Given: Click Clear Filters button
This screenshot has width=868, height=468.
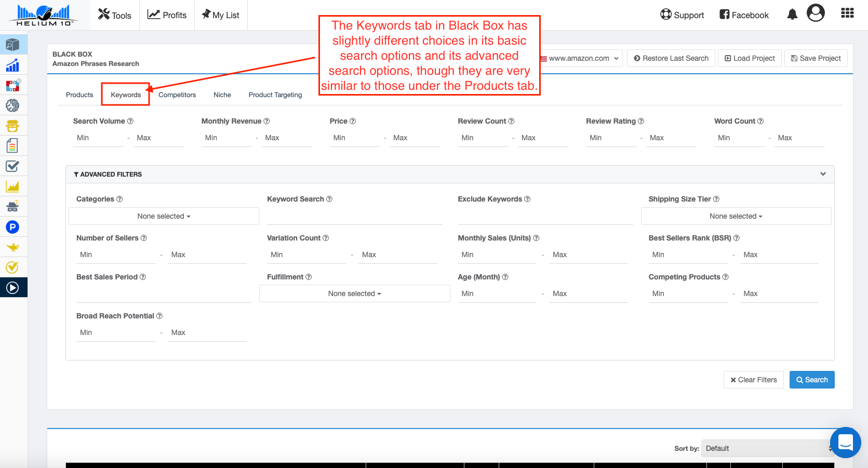Looking at the screenshot, I should coord(753,380).
